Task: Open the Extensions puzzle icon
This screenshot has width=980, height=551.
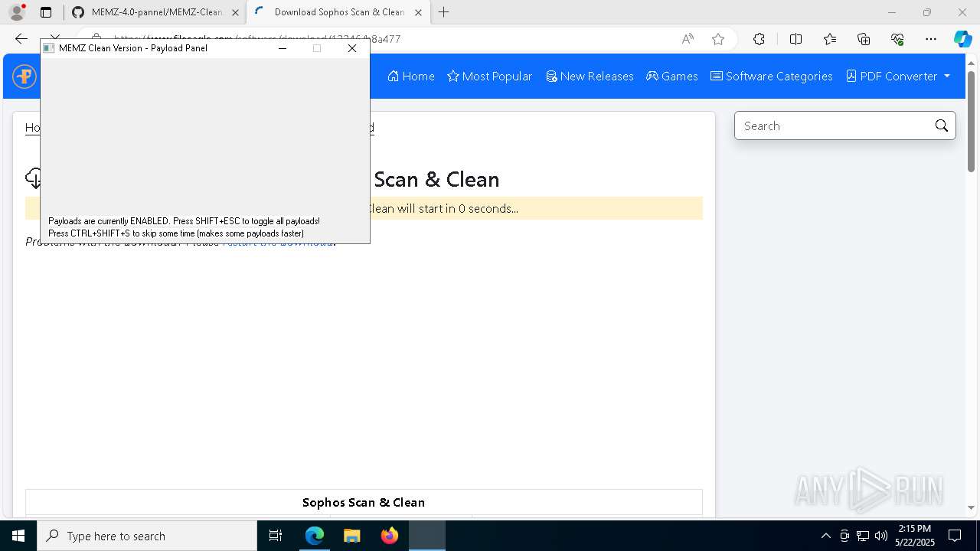Action: (759, 39)
